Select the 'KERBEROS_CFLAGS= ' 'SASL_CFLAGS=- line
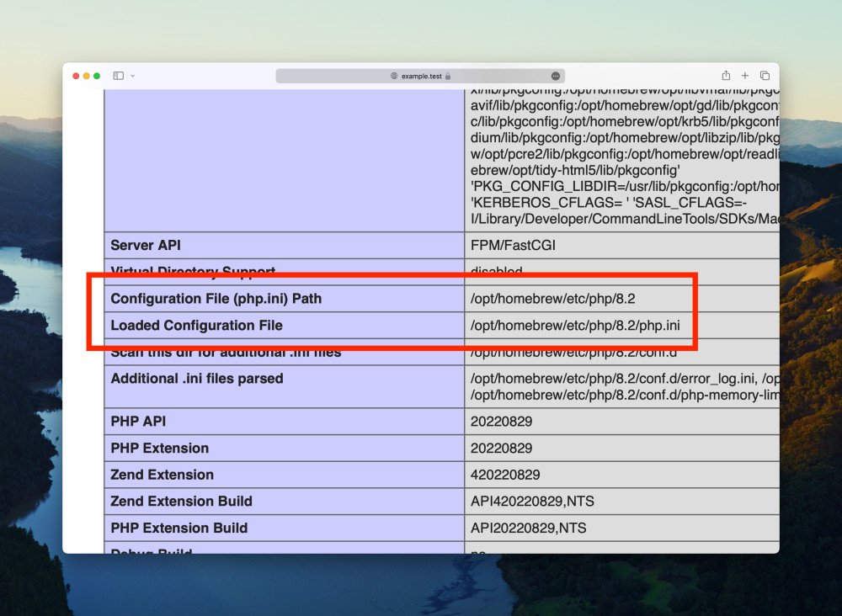Image resolution: width=842 pixels, height=616 pixels. 609,203
